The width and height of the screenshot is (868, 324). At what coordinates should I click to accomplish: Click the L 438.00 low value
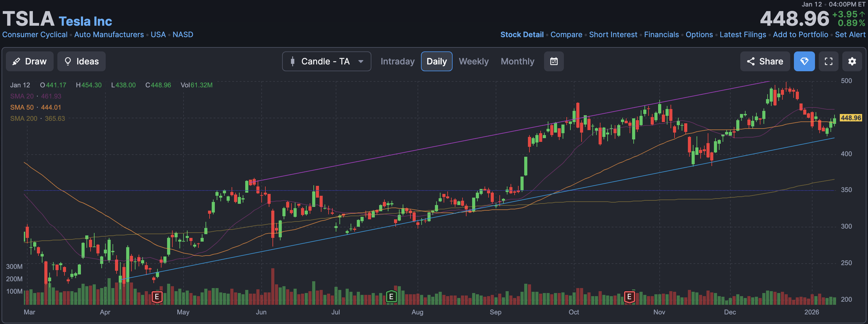click(x=123, y=85)
